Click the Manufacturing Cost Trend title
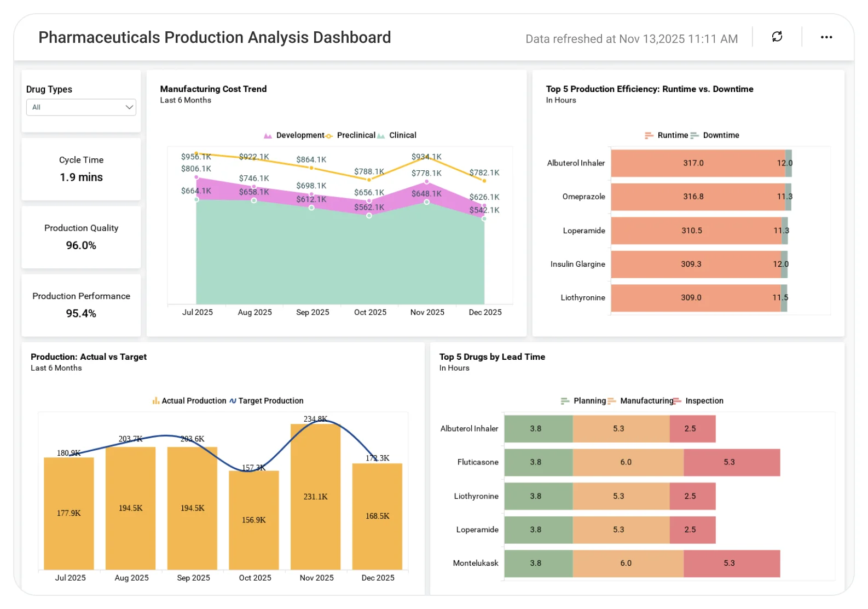This screenshot has width=868, height=609. coord(213,89)
